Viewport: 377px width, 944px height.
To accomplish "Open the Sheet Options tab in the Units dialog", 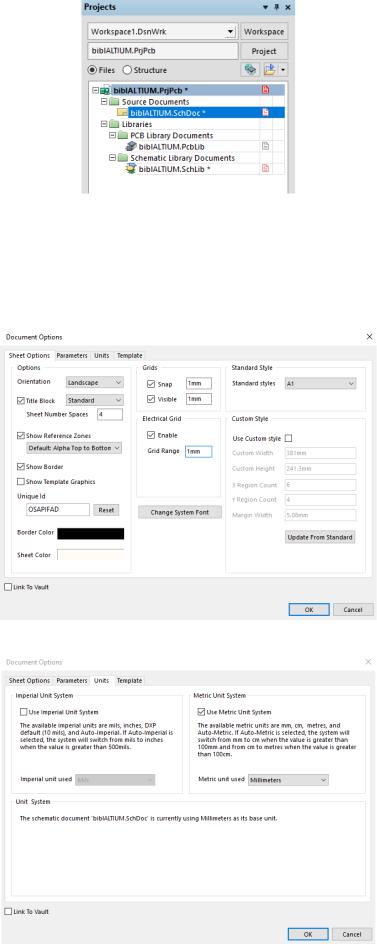I will 29,680.
